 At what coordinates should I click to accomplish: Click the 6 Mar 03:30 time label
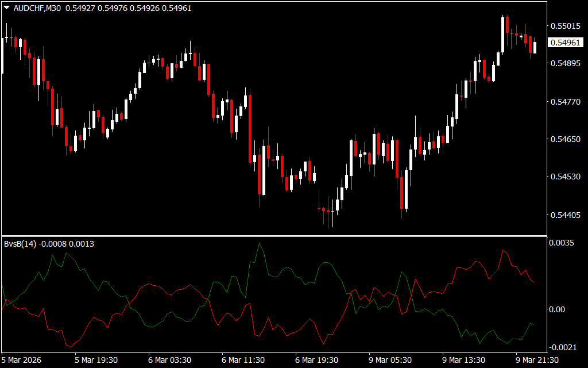click(169, 360)
